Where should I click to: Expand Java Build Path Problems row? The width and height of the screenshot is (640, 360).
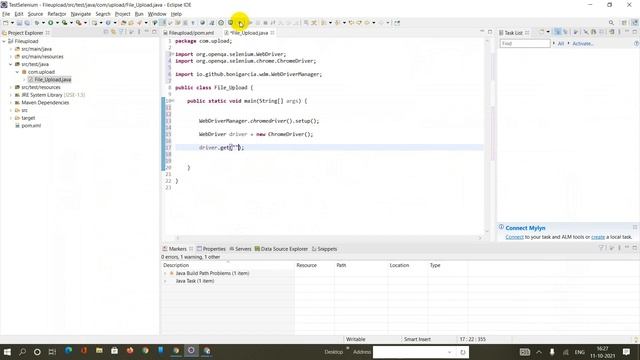point(165,273)
